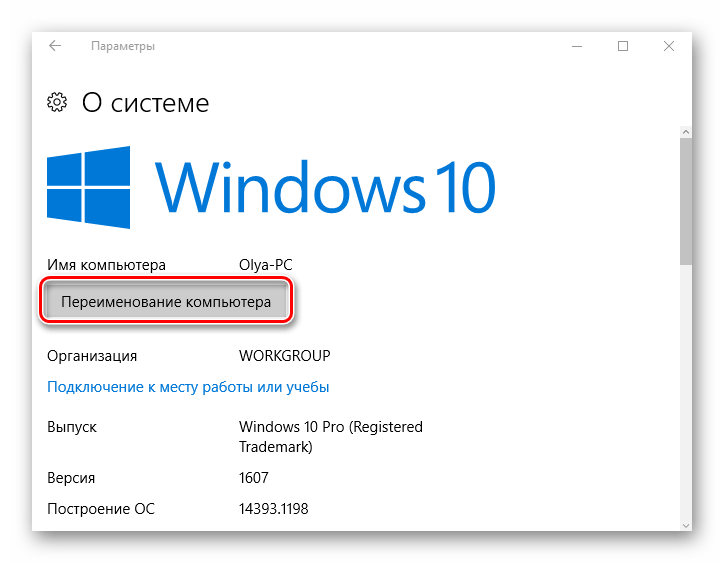Click the Windows 10 Pro edition text
Image resolution: width=724 pixels, height=563 pixels.
click(x=331, y=436)
